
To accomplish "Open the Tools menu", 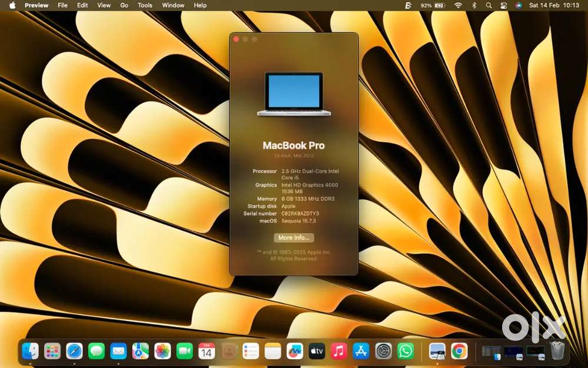I will 145,5.
